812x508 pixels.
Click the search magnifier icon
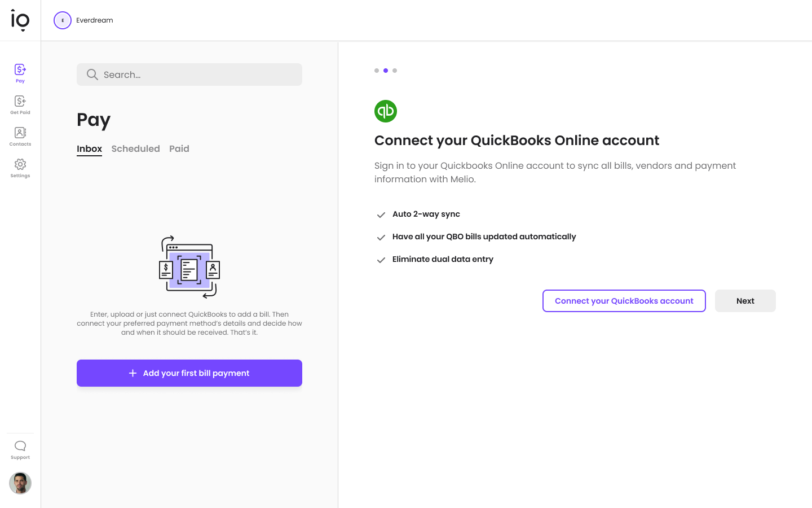(92, 75)
